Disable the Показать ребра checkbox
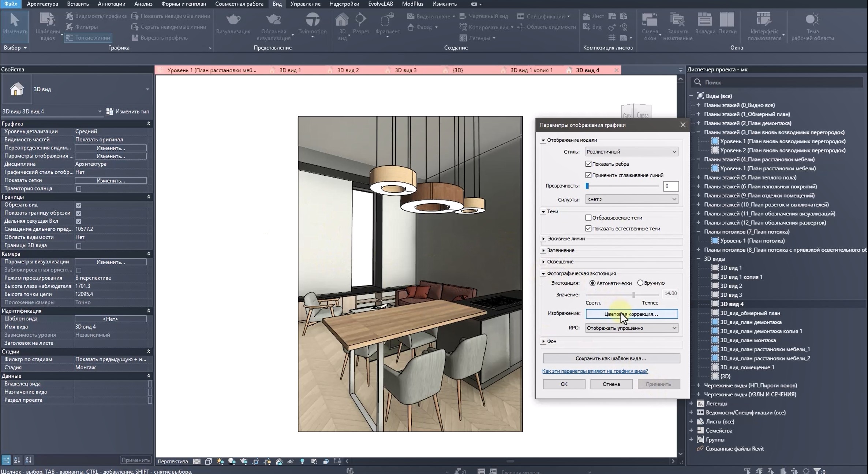The height and width of the screenshot is (474, 868). 588,164
